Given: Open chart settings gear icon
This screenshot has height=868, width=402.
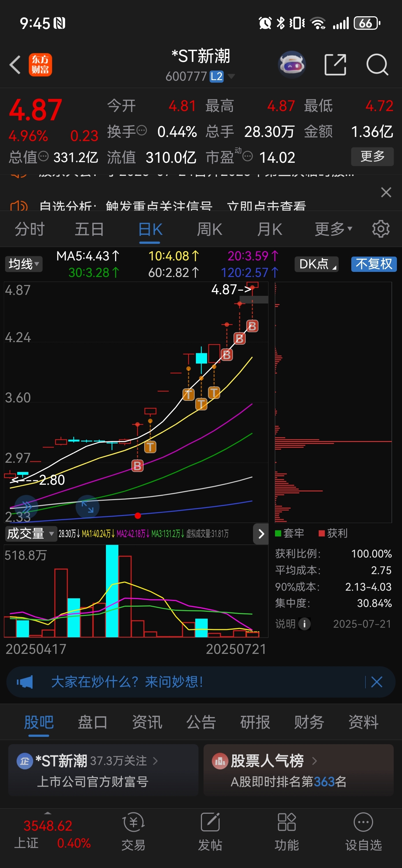Looking at the screenshot, I should point(381,229).
